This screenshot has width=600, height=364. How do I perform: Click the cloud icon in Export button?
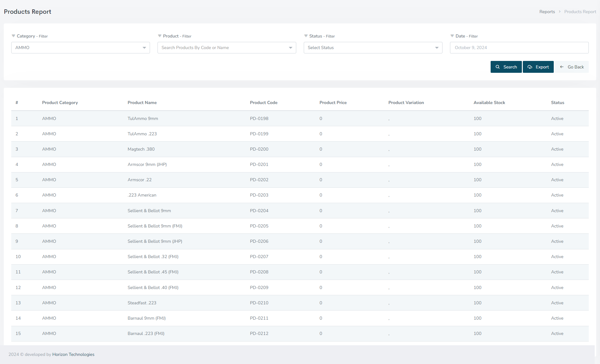pyautogui.click(x=530, y=67)
